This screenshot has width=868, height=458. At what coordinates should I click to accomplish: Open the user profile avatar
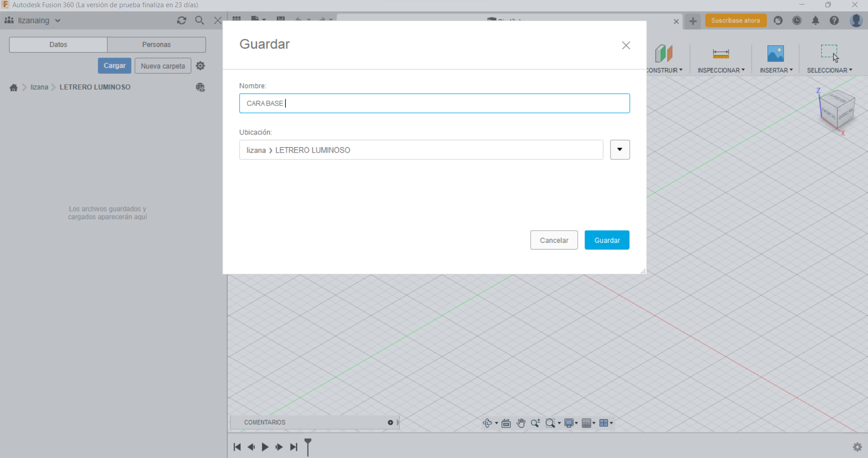click(x=856, y=20)
